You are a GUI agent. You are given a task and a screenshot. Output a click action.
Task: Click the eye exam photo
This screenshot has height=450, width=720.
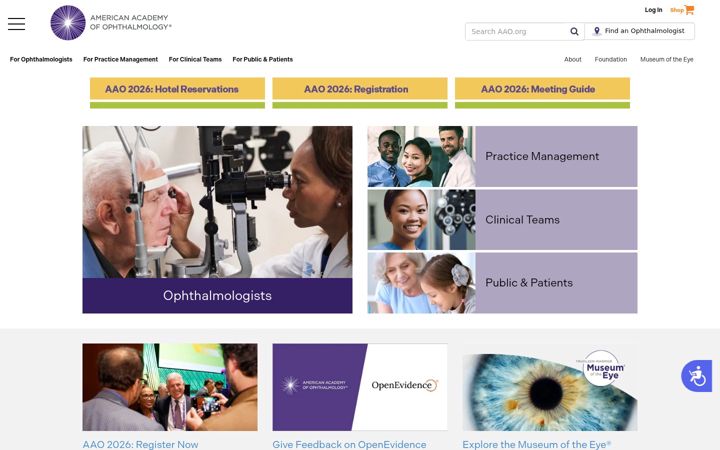click(217, 202)
